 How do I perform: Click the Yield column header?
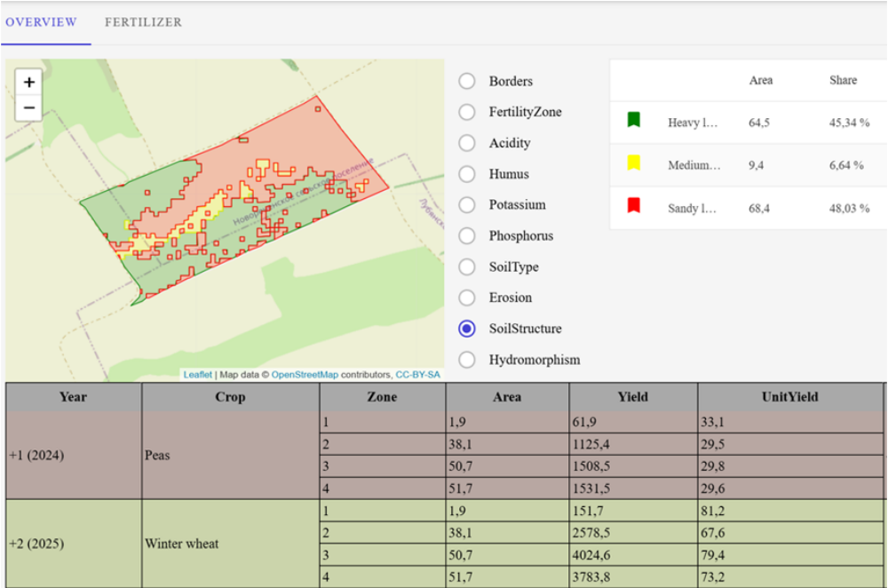(633, 397)
